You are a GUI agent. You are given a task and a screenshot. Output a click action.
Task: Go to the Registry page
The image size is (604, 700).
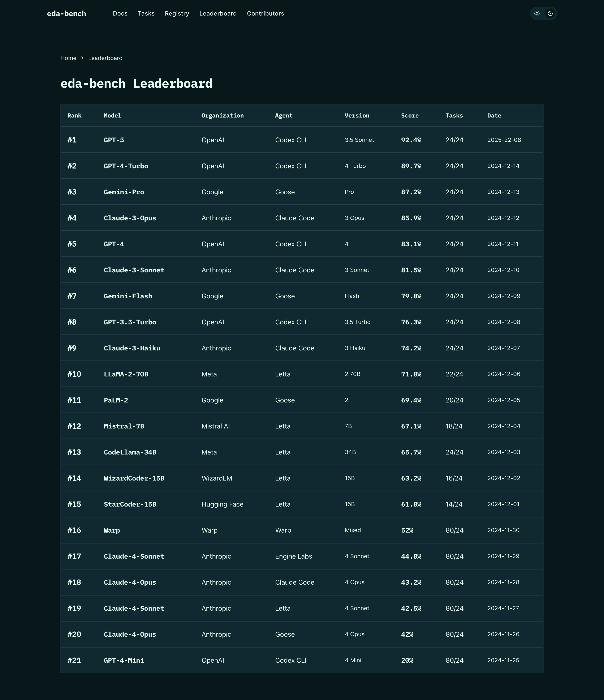click(177, 13)
